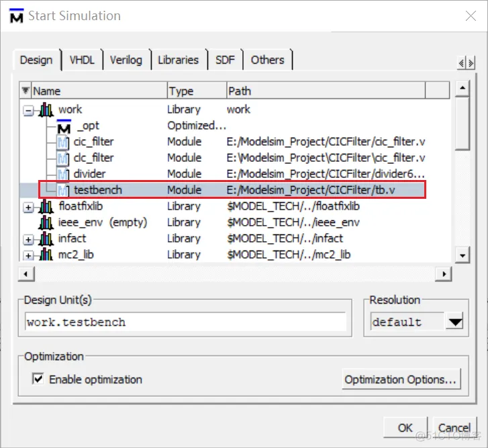The width and height of the screenshot is (488, 448).
Task: Click the sort triangle in Name header
Action: (26, 91)
